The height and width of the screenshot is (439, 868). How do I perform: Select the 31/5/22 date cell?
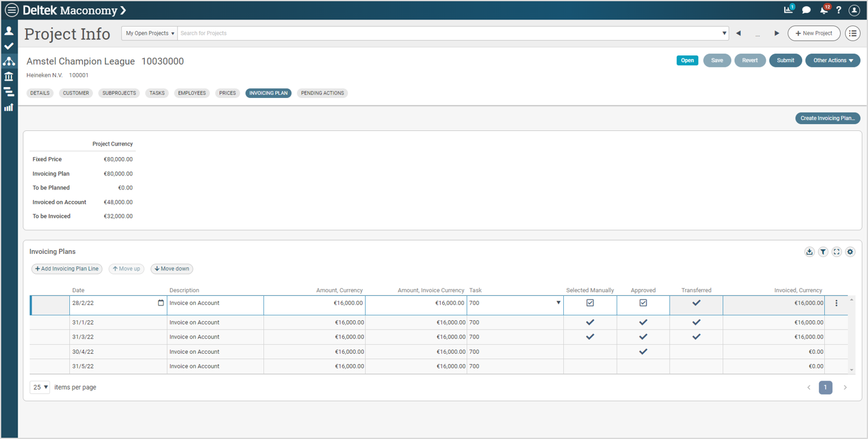[x=119, y=367]
